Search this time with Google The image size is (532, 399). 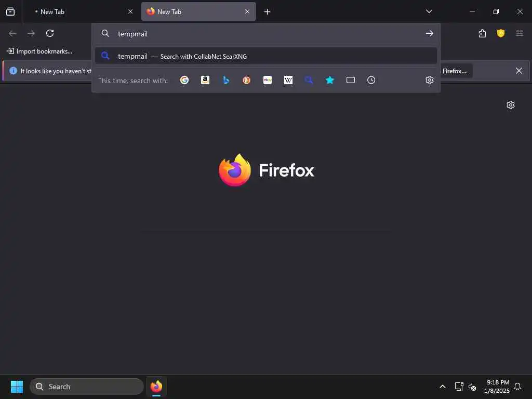(x=184, y=80)
